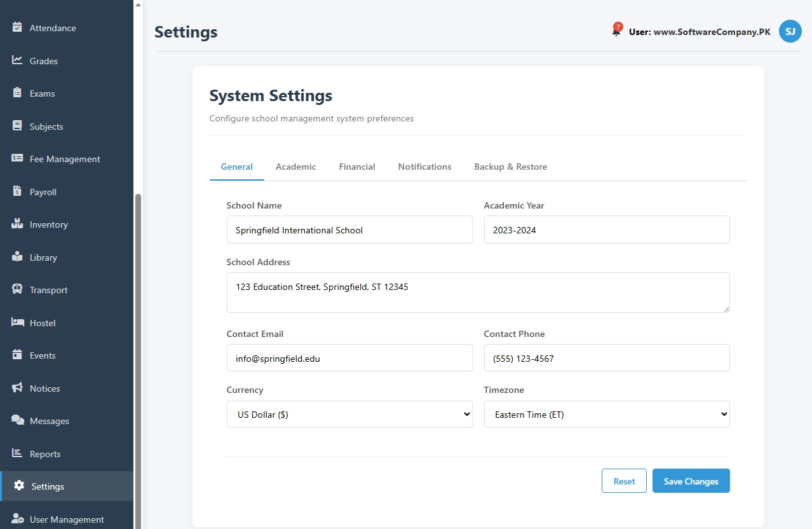Viewport: 812px width, 529px height.
Task: Switch to the Academic tab
Action: [x=295, y=167]
